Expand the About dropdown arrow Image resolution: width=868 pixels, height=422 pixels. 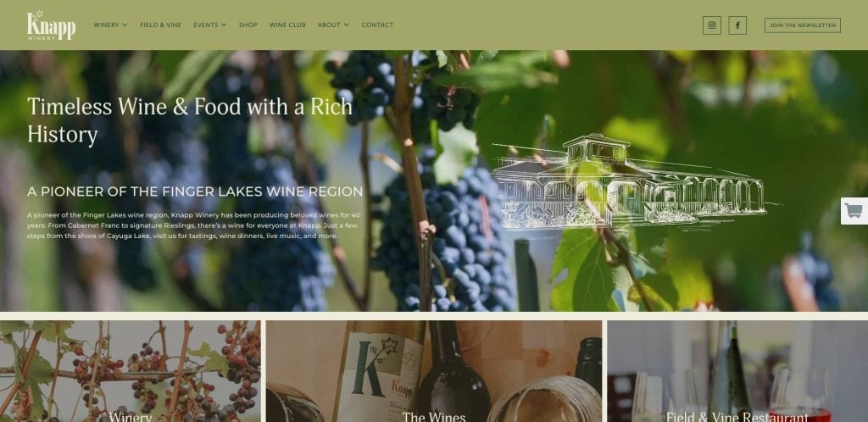click(x=347, y=25)
